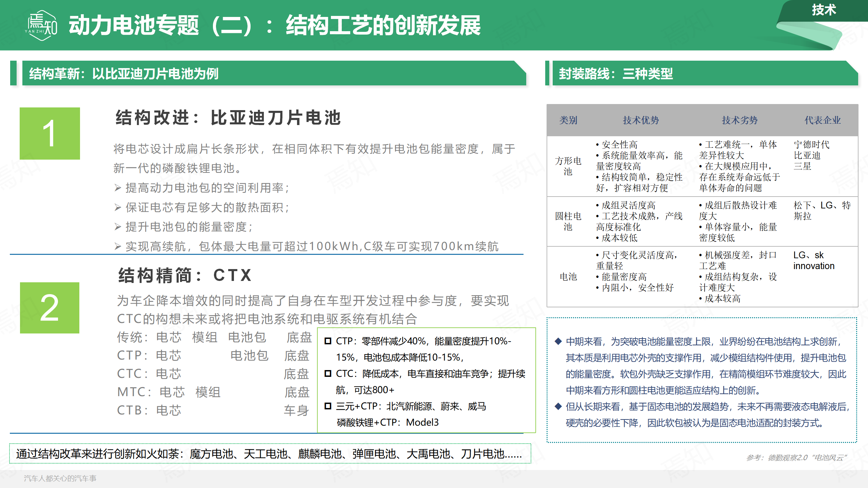This screenshot has width=868, height=488.
Task: Click the green number 2 box
Action: pyautogui.click(x=50, y=308)
